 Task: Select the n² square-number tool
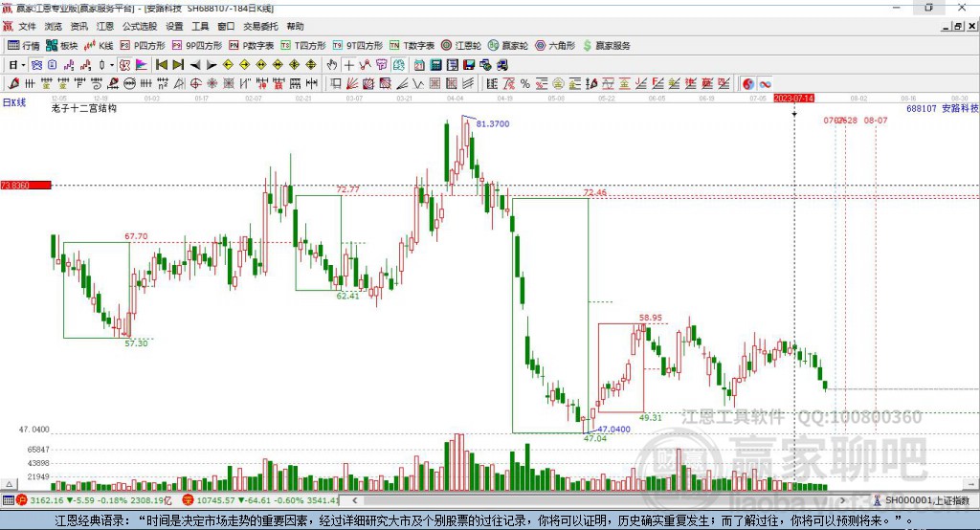163,83
